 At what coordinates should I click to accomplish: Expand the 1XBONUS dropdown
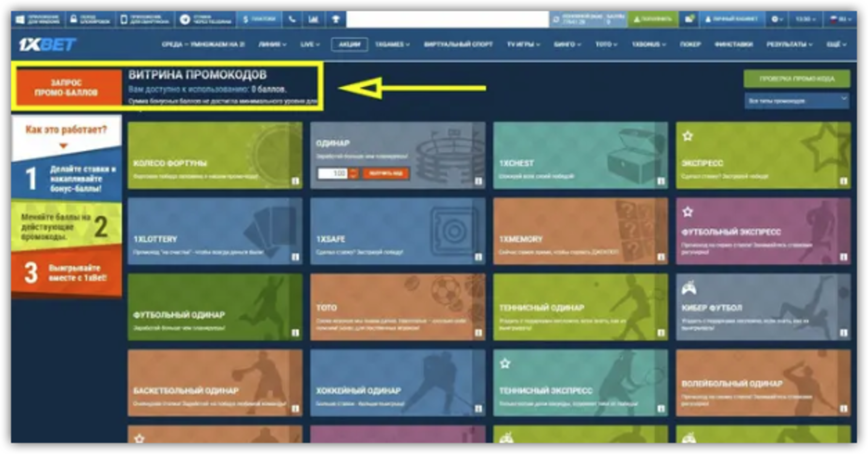(649, 44)
